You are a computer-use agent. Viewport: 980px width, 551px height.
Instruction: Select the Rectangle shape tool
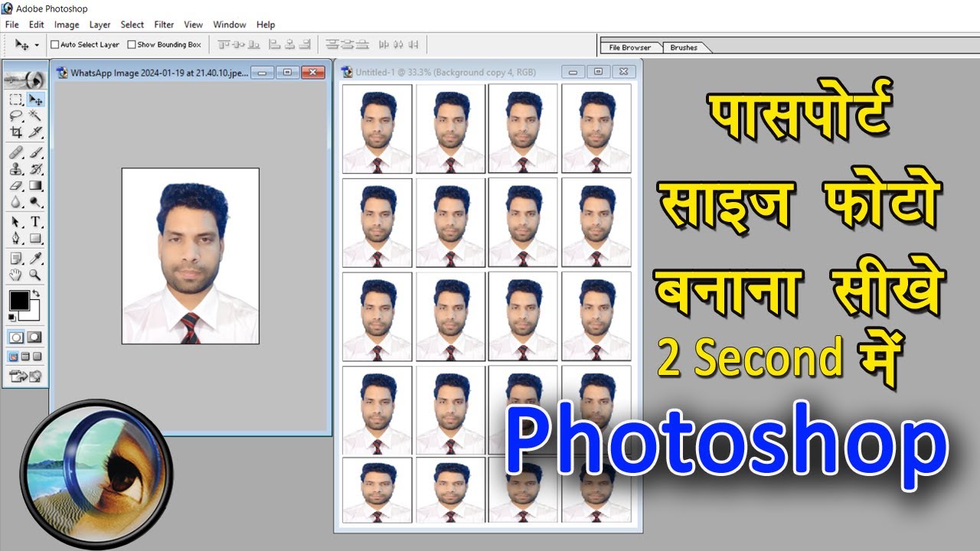(x=35, y=238)
